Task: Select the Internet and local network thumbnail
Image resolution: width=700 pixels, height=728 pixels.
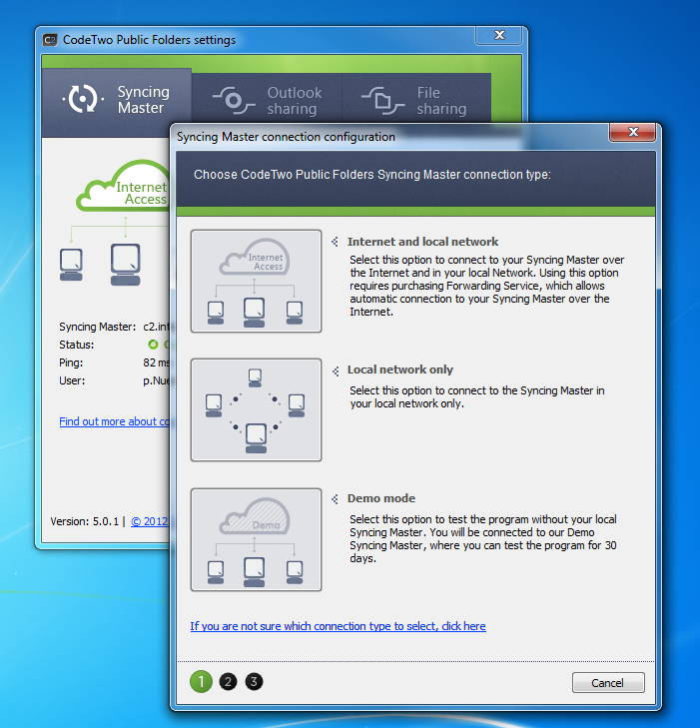Action: coord(256,281)
